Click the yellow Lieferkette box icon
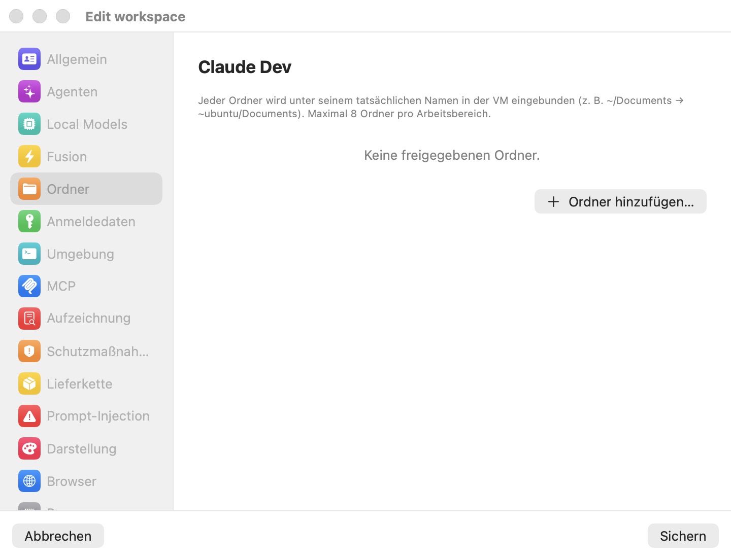This screenshot has width=731, height=560. (x=29, y=383)
